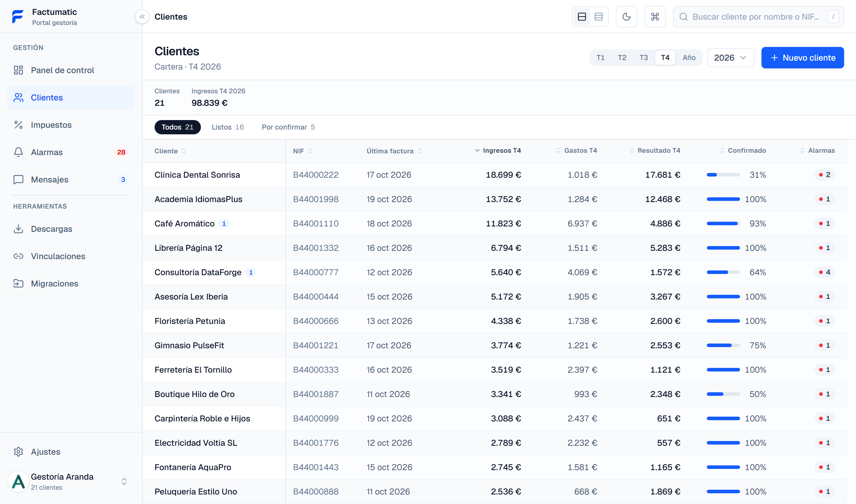The width and height of the screenshot is (856, 504).
Task: Collapse the sidebar with double-chevron icon
Action: coord(142,17)
